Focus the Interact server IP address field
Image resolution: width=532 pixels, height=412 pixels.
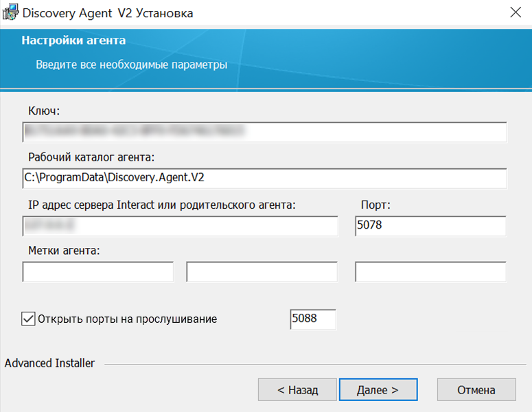tap(180, 226)
